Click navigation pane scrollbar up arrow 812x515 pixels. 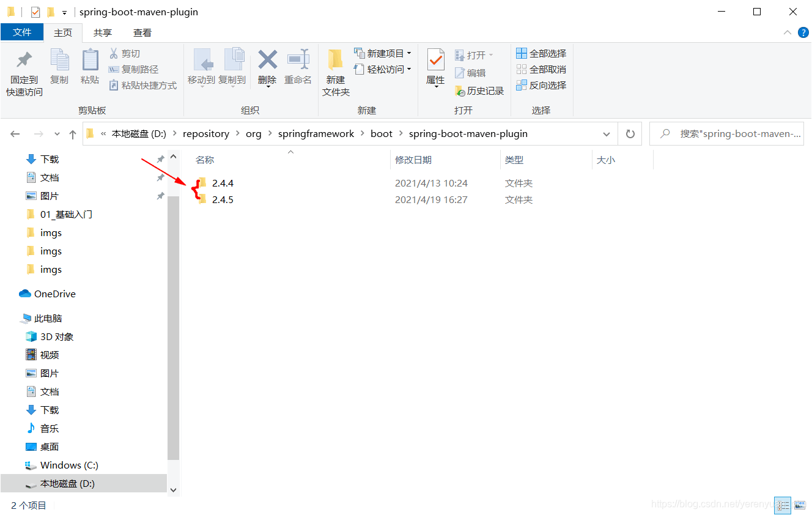pyautogui.click(x=173, y=157)
